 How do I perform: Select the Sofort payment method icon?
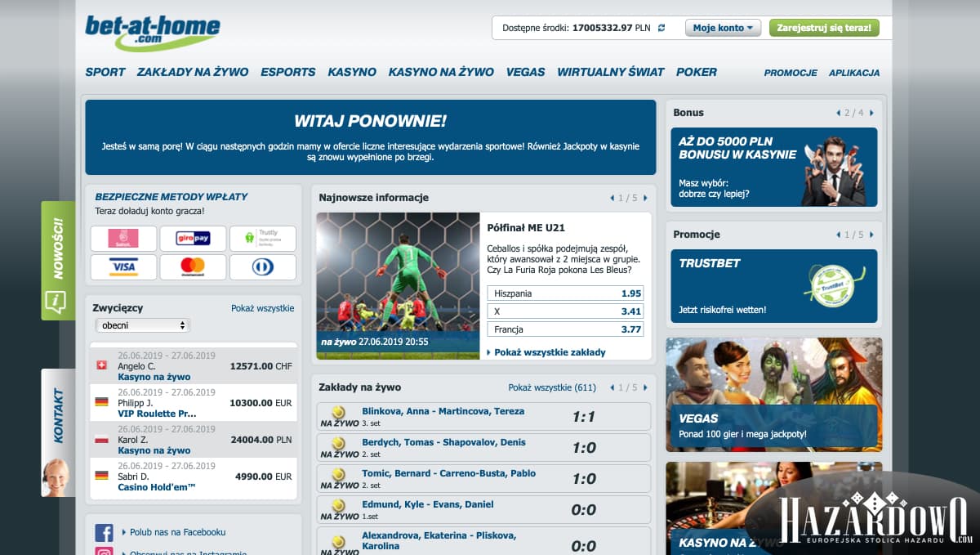tap(123, 239)
